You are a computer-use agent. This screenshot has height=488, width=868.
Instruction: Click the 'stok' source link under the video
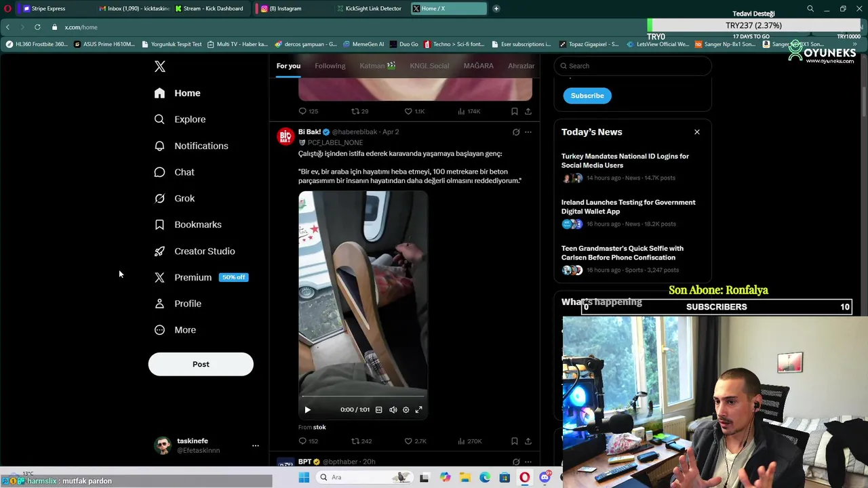319,427
